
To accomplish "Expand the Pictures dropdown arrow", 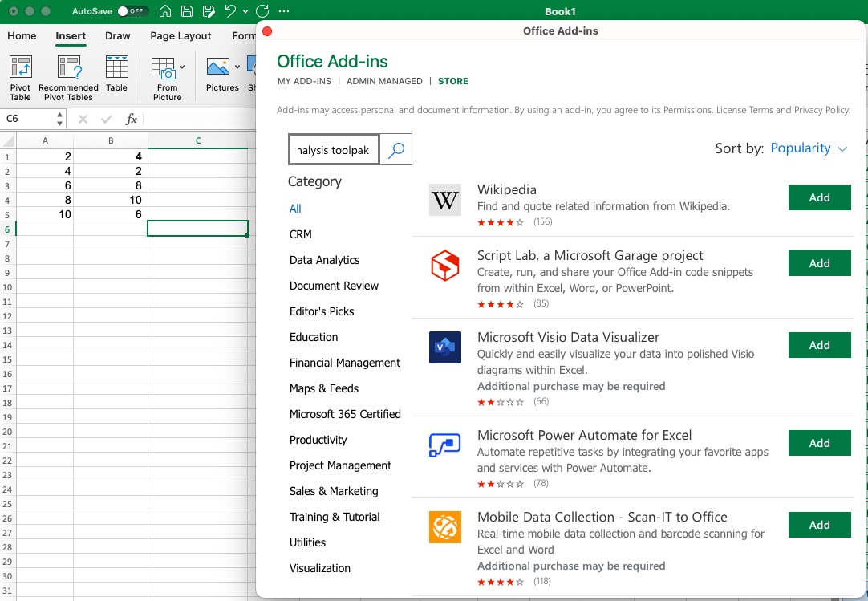I will [x=237, y=67].
